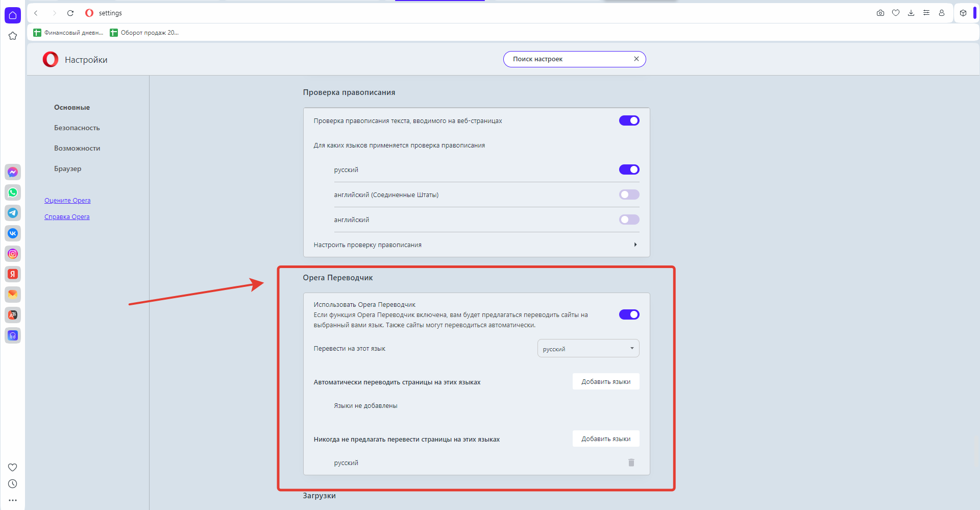The width and height of the screenshot is (980, 510).
Task: Enable spell check for английский
Action: pos(629,220)
